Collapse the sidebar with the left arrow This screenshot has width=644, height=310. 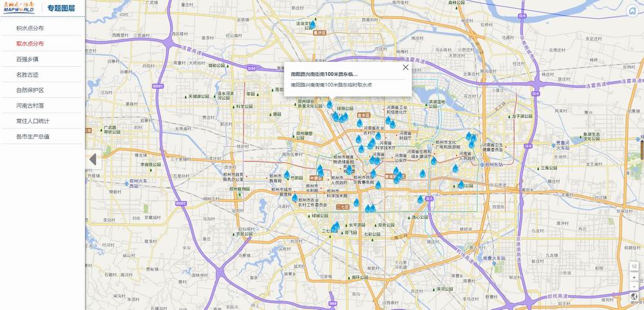pos(93,160)
